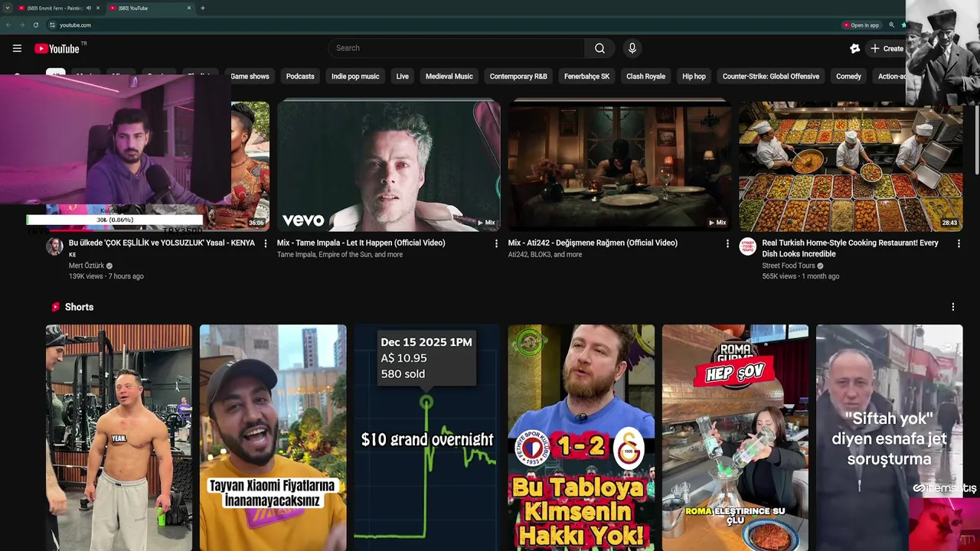
Task: Select the Clash Royale chip
Action: (x=645, y=77)
